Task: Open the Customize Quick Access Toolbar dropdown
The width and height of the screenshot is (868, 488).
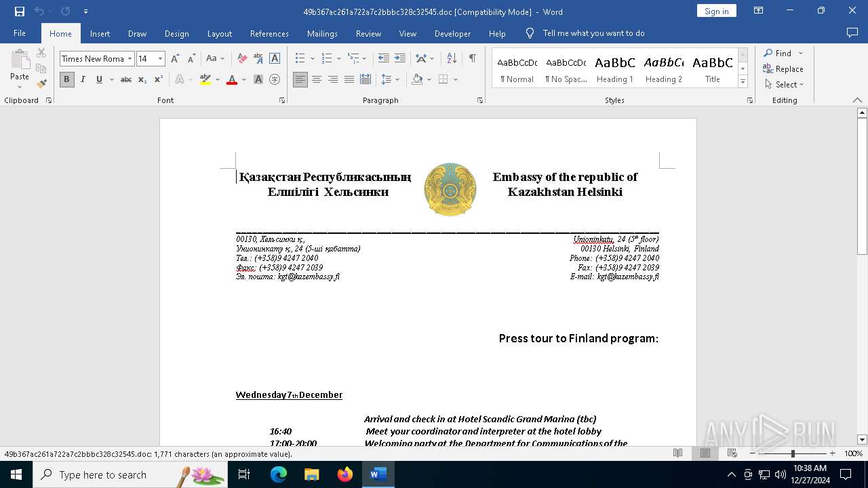Action: (85, 12)
